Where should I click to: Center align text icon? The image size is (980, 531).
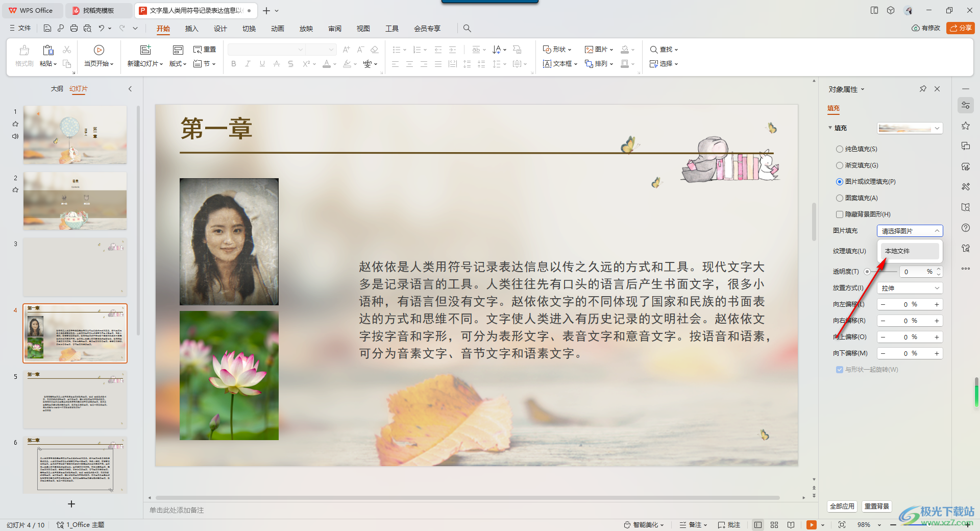409,64
